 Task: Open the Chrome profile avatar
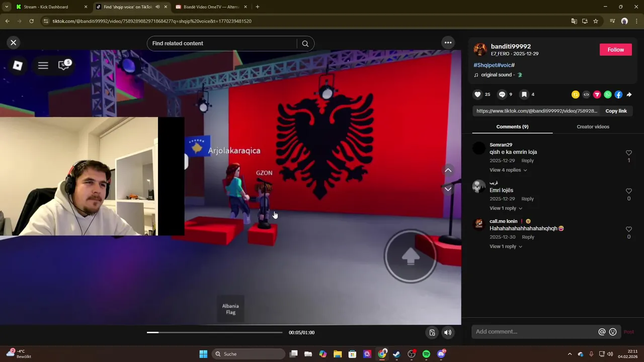[624, 21]
